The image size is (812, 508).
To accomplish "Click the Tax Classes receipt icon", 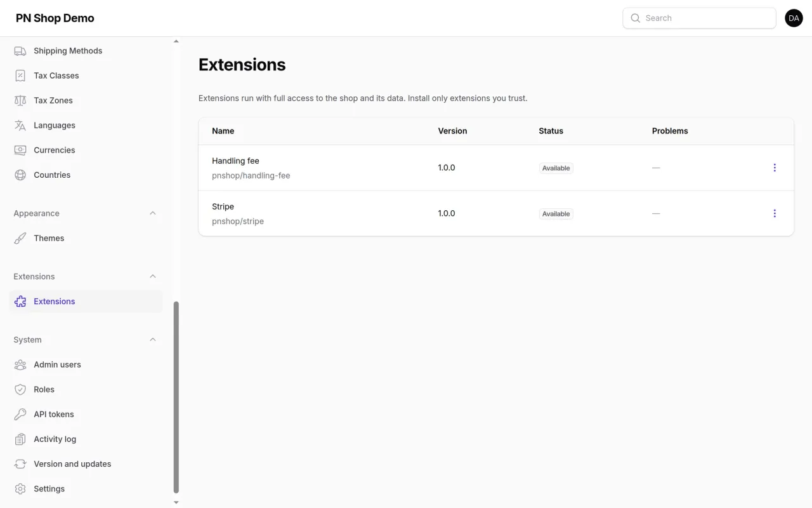I will pyautogui.click(x=20, y=76).
